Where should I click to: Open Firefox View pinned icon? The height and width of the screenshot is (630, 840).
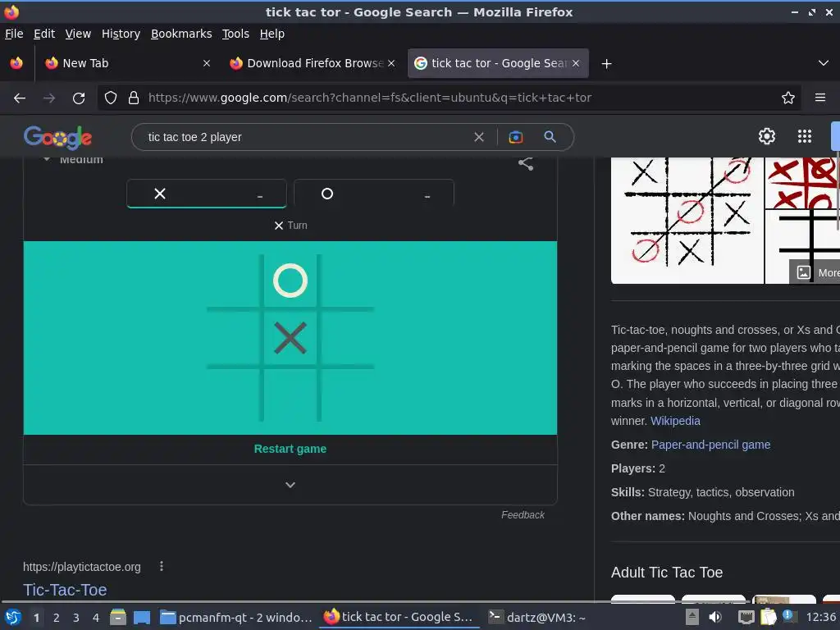tap(16, 63)
